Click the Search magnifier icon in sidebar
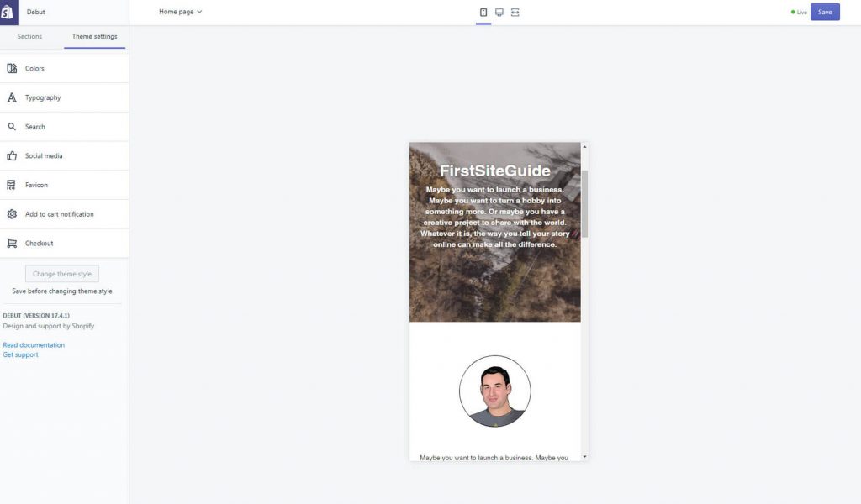 coord(12,126)
